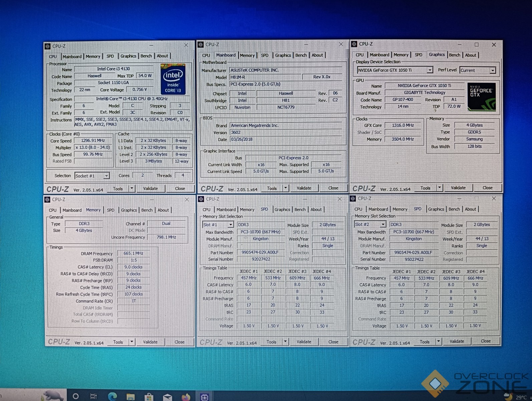This screenshot has height=401, width=532.
Task: Launch Firefox from the taskbar
Action: coord(186,397)
